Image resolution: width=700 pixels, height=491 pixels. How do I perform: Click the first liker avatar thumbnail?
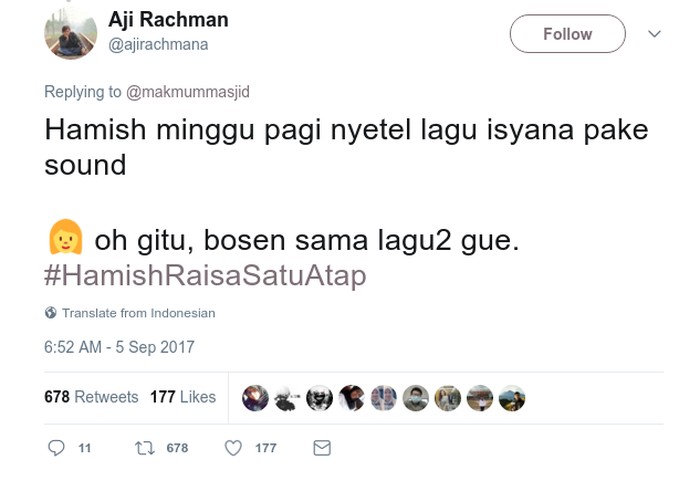pyautogui.click(x=255, y=397)
